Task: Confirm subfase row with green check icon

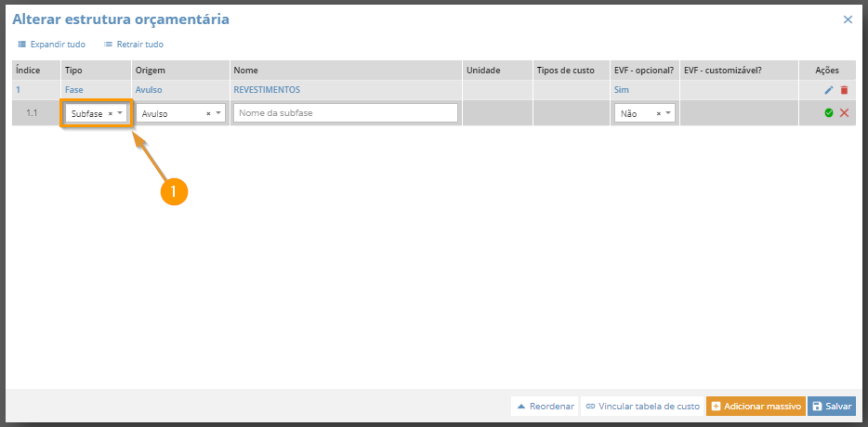Action: tap(829, 113)
